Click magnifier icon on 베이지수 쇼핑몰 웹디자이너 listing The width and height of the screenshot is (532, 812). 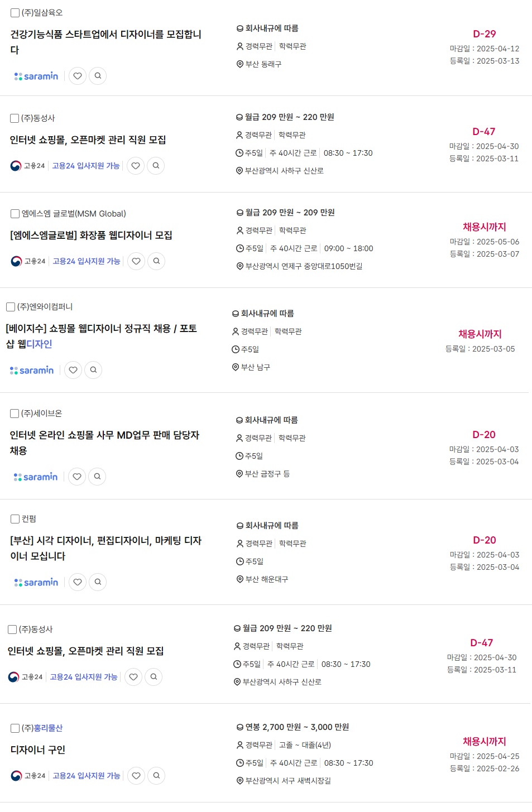click(x=93, y=369)
